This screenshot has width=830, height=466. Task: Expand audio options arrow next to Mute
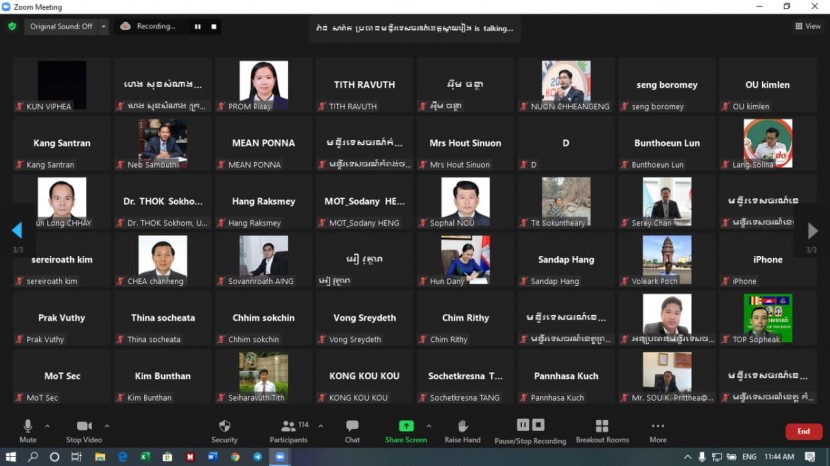[x=48, y=425]
